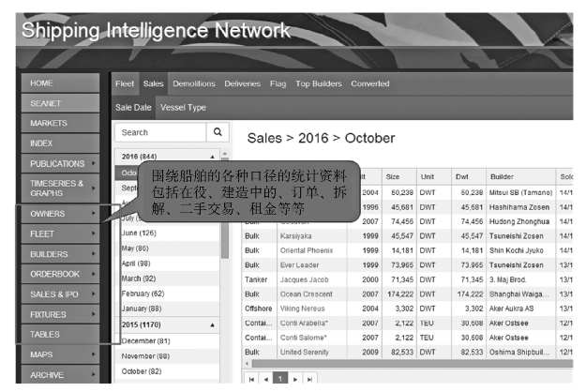
Task: Click vessel name Viking Nereus
Action: pyautogui.click(x=302, y=309)
